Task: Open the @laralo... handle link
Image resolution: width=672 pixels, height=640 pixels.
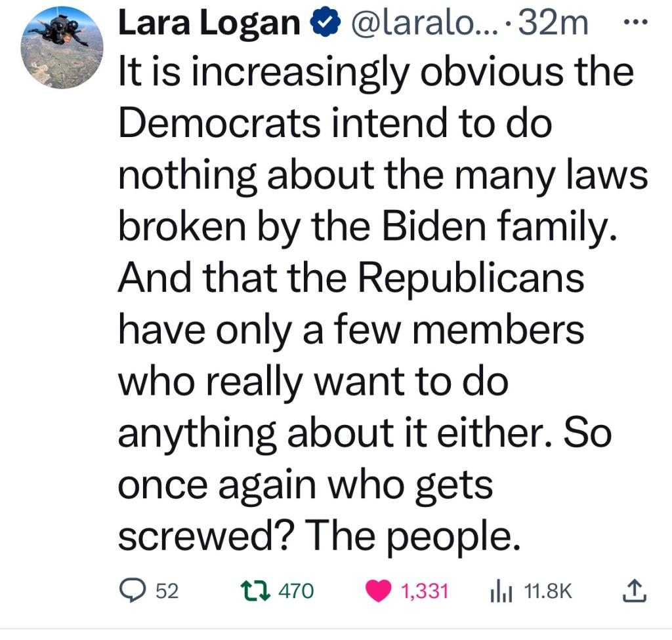Action: click(422, 24)
